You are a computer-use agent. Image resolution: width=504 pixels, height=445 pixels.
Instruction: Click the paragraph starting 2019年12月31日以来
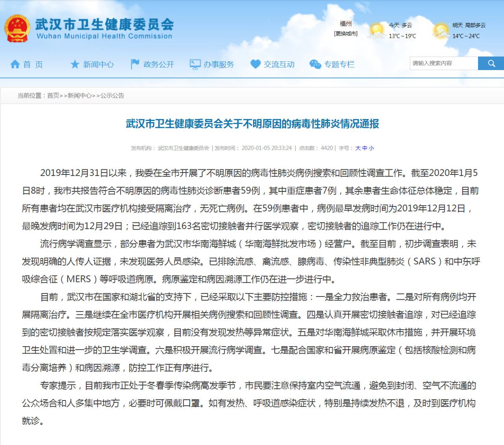250,200
